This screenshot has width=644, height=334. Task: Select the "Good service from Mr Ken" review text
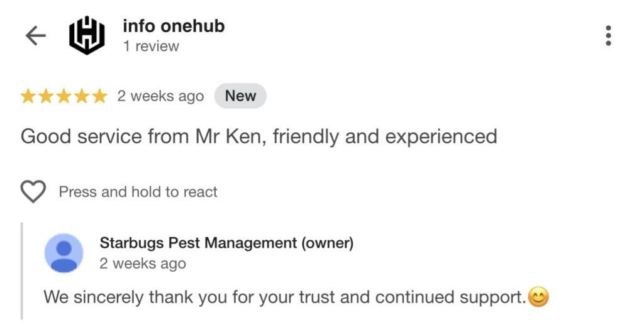pos(258,136)
